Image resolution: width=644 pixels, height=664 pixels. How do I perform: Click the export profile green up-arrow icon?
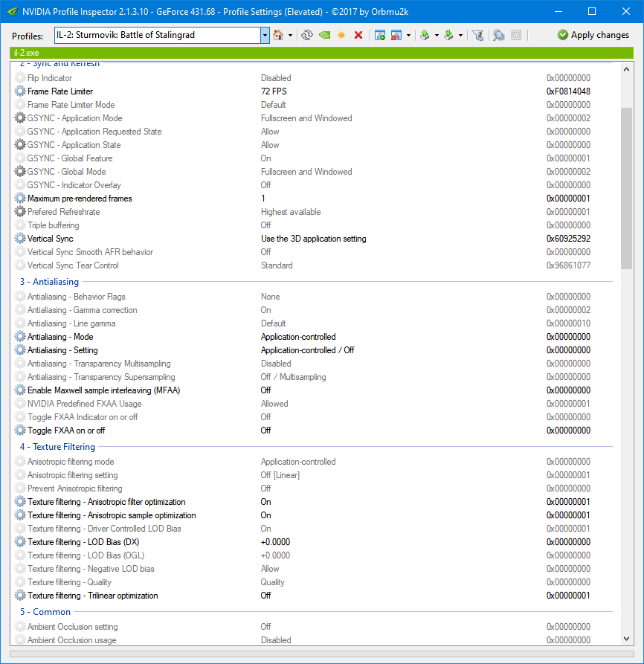point(425,35)
